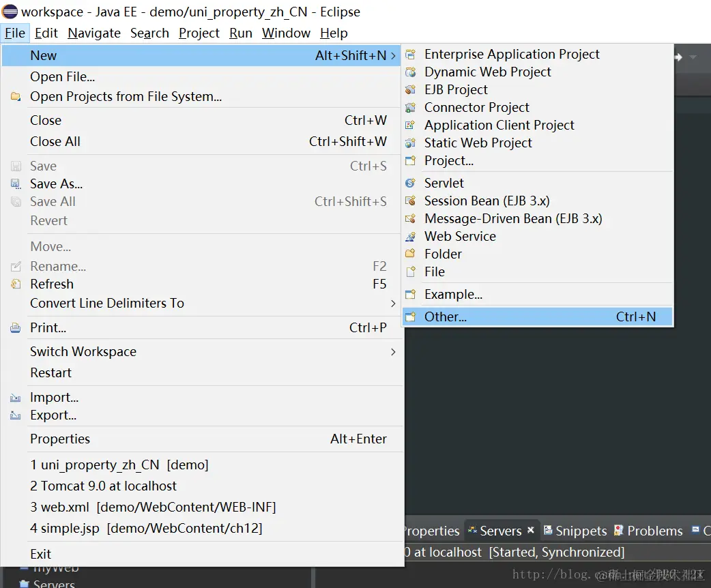The width and height of the screenshot is (711, 588).
Task: Open Properties from File menu
Action: 202,439
